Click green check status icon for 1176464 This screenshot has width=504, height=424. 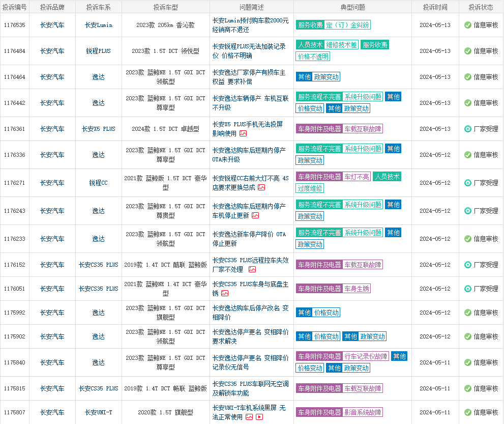(x=468, y=77)
